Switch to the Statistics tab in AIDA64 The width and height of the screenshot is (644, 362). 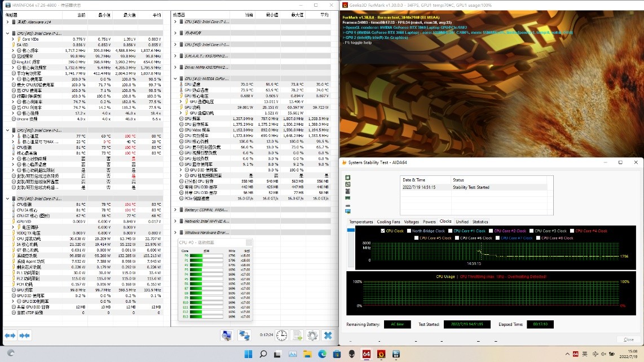(480, 221)
